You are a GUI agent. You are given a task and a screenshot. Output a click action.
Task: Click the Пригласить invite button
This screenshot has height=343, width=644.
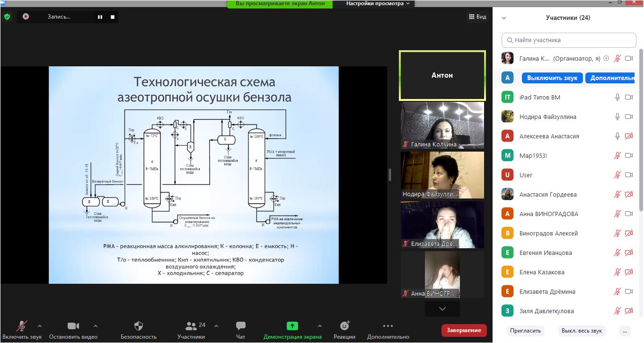tap(525, 331)
